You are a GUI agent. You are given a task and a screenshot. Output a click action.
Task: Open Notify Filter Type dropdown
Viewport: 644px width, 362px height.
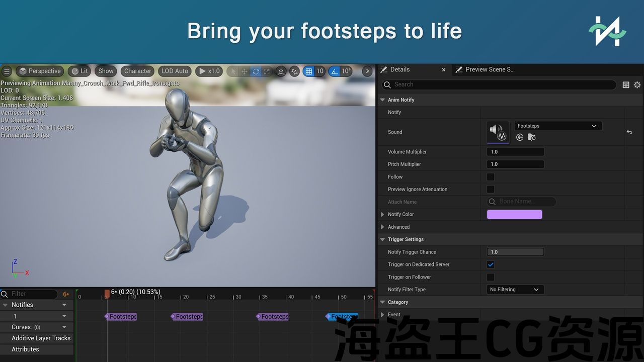(x=515, y=290)
